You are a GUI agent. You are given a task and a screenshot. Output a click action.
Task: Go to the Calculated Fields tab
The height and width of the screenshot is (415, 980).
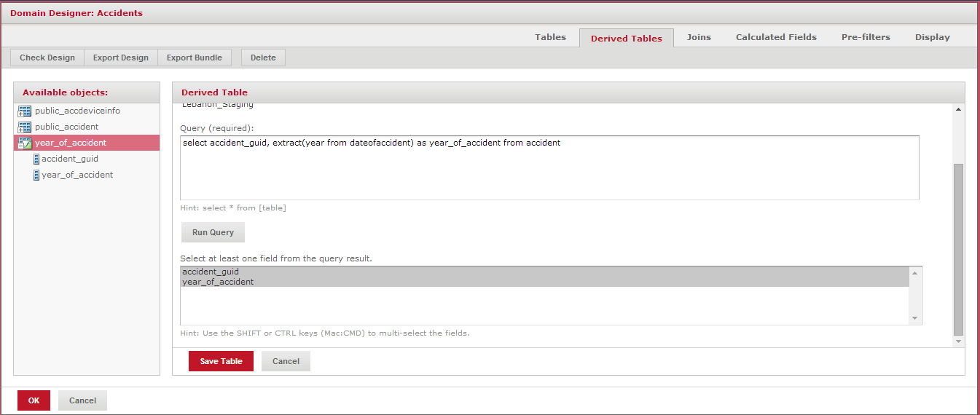click(776, 37)
